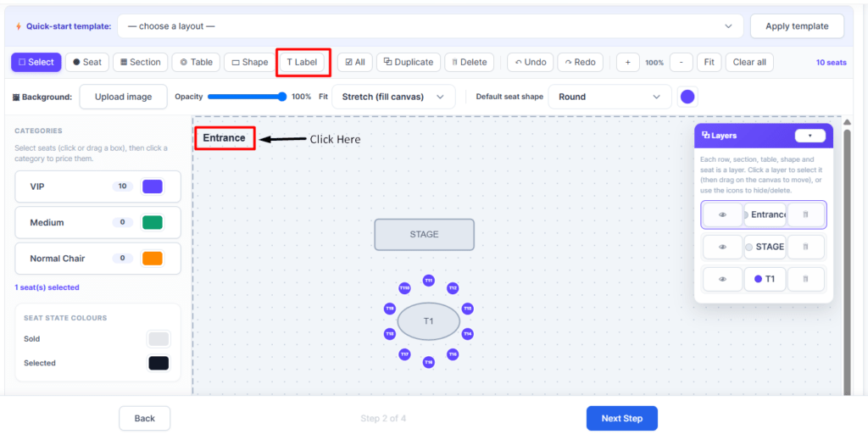Click the 1 seat(s) selected text

click(x=47, y=287)
